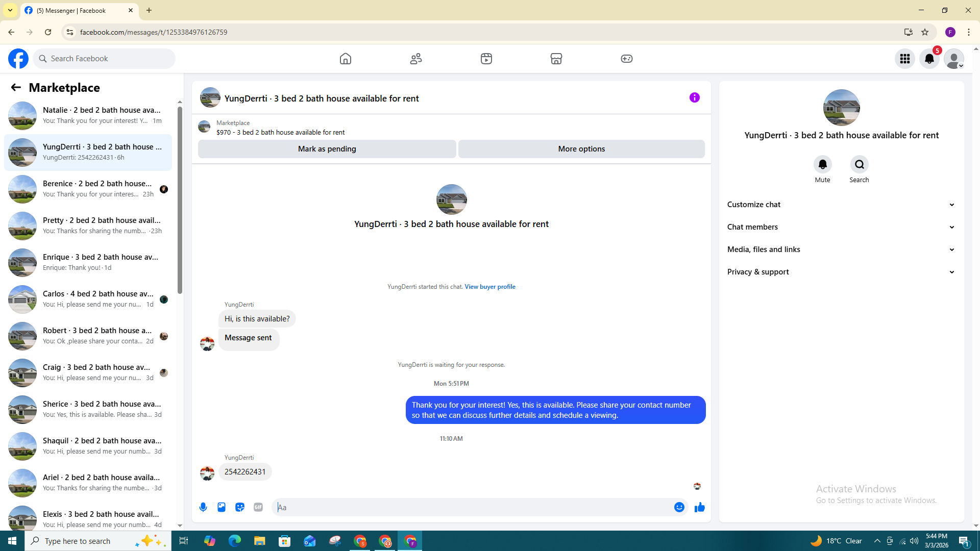Open the emoji picker in message box

(679, 507)
